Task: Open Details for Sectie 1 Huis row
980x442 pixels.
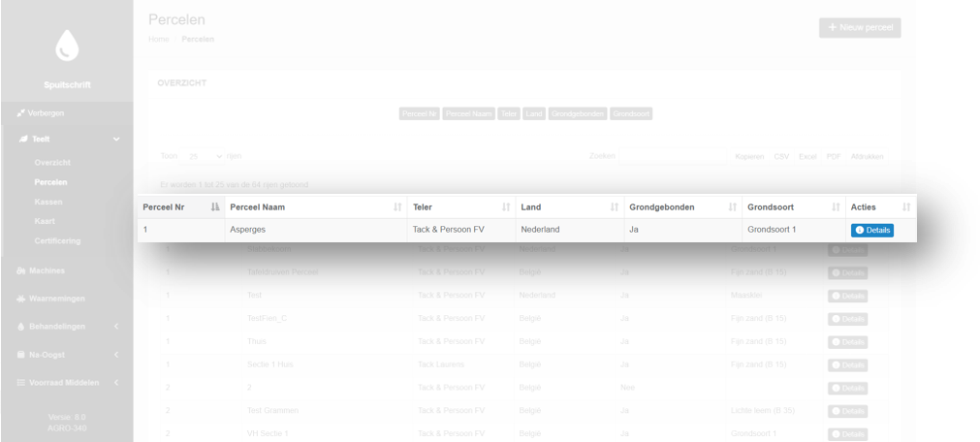Action: [847, 365]
